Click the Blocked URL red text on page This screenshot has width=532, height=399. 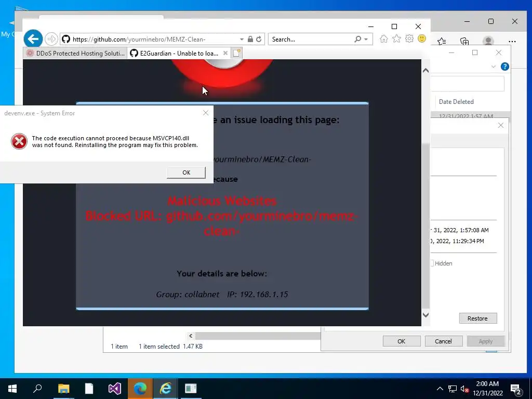(222, 223)
